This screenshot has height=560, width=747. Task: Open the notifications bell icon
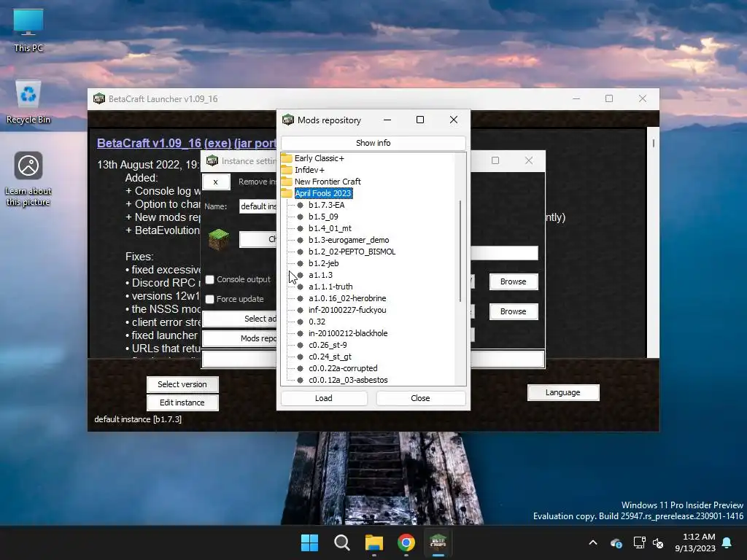pos(727,542)
